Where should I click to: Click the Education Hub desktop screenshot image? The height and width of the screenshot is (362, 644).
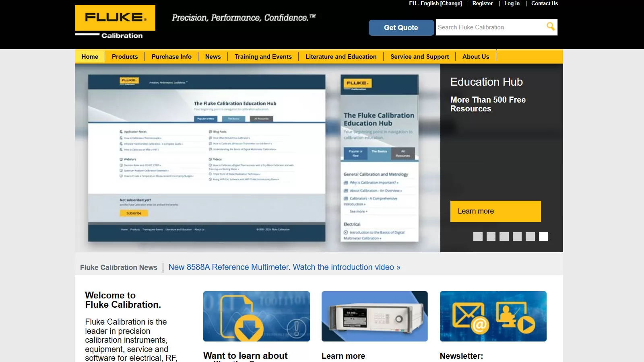pyautogui.click(x=206, y=158)
